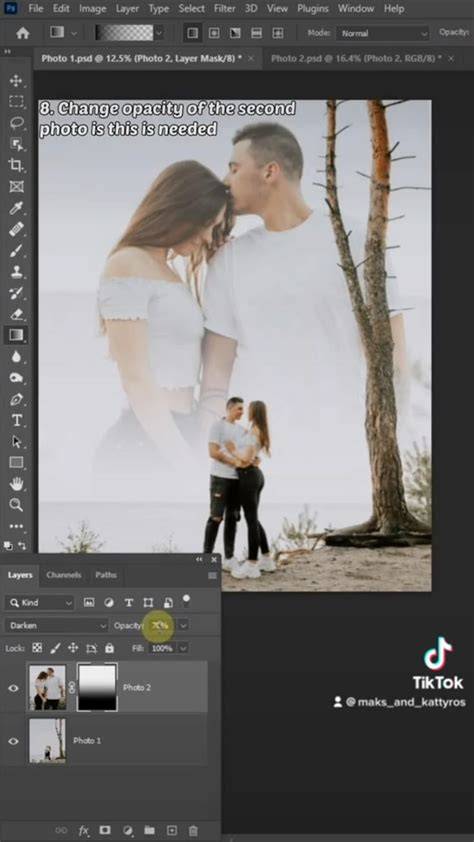474x842 pixels.
Task: Swap foreground and background colors
Action: 22,545
